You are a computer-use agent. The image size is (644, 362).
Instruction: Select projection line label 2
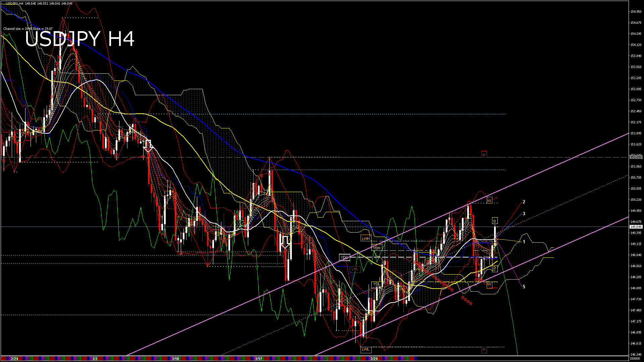coord(524,202)
